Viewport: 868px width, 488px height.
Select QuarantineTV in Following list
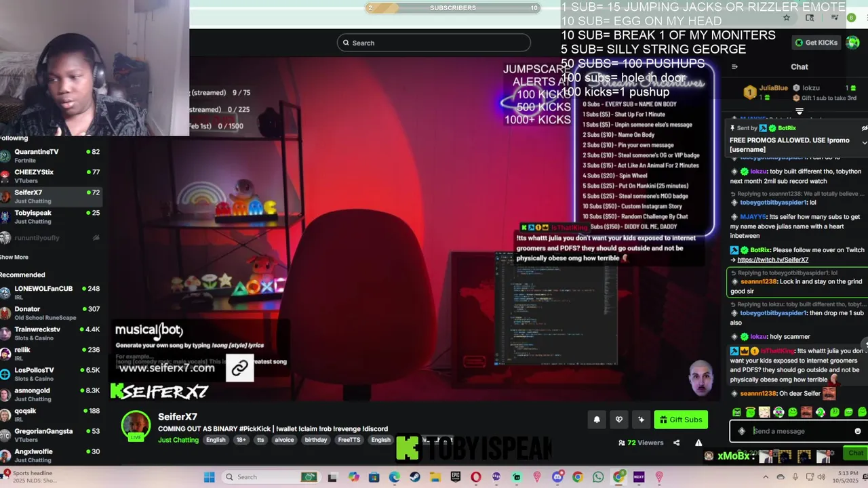pos(51,155)
